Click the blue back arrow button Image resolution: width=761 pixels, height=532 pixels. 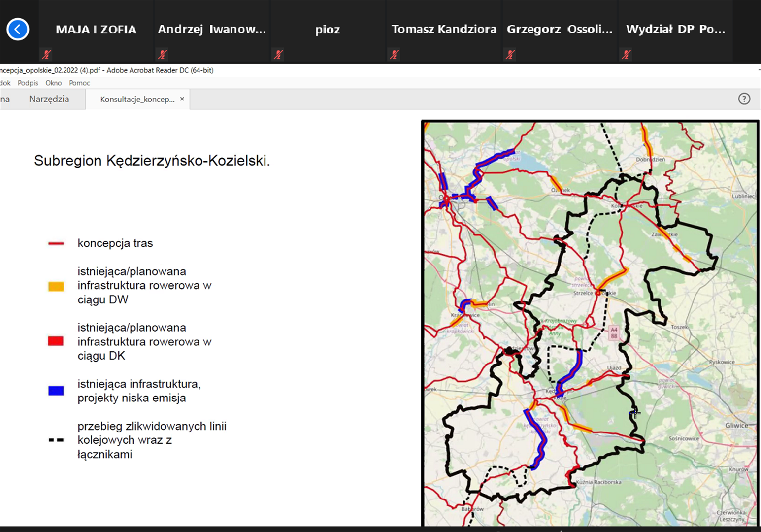[x=18, y=30]
